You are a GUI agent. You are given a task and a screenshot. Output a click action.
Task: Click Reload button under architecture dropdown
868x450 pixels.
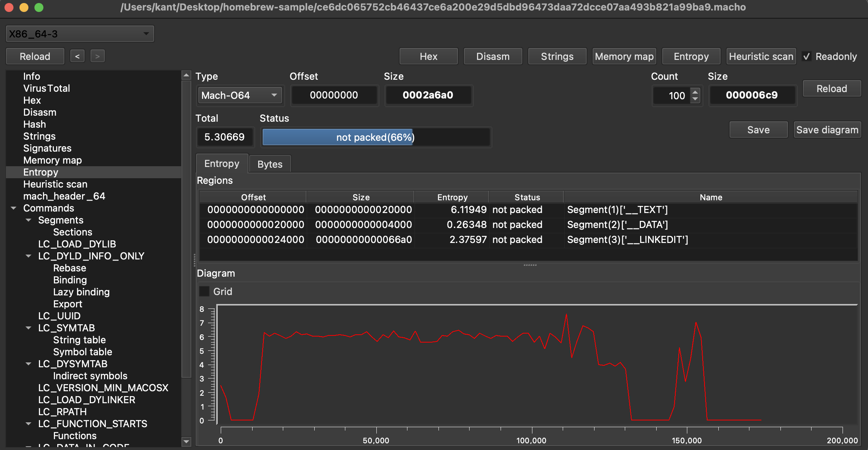tap(35, 57)
